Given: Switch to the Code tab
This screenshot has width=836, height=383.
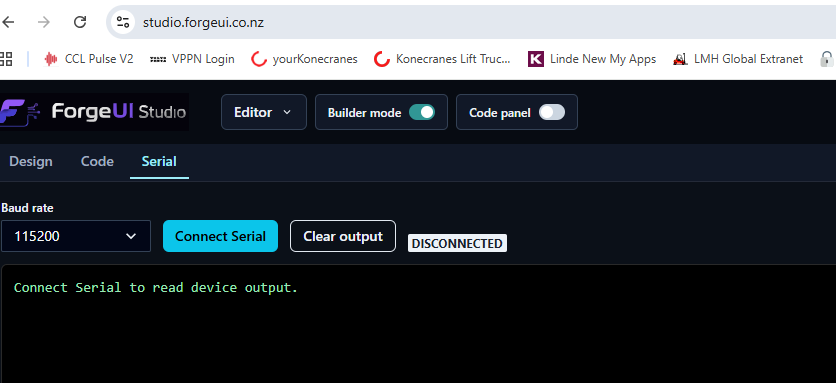Looking at the screenshot, I should click(x=97, y=162).
